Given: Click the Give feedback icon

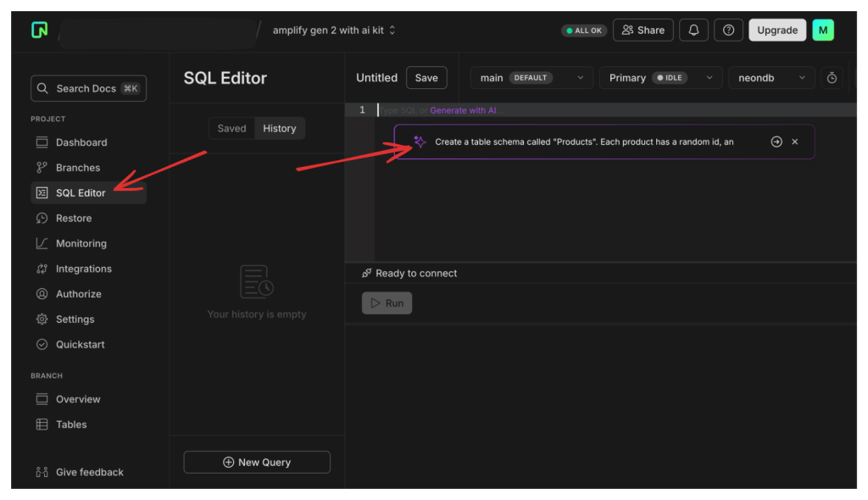Looking at the screenshot, I should coord(43,472).
